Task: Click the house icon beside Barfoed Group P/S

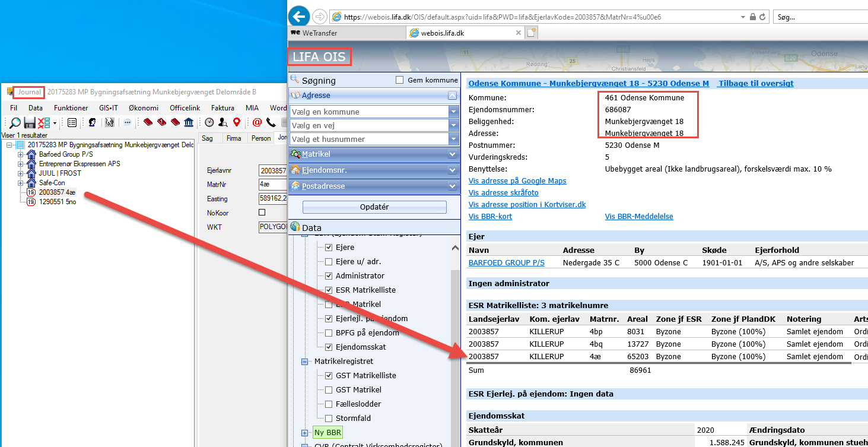Action: pyautogui.click(x=31, y=154)
